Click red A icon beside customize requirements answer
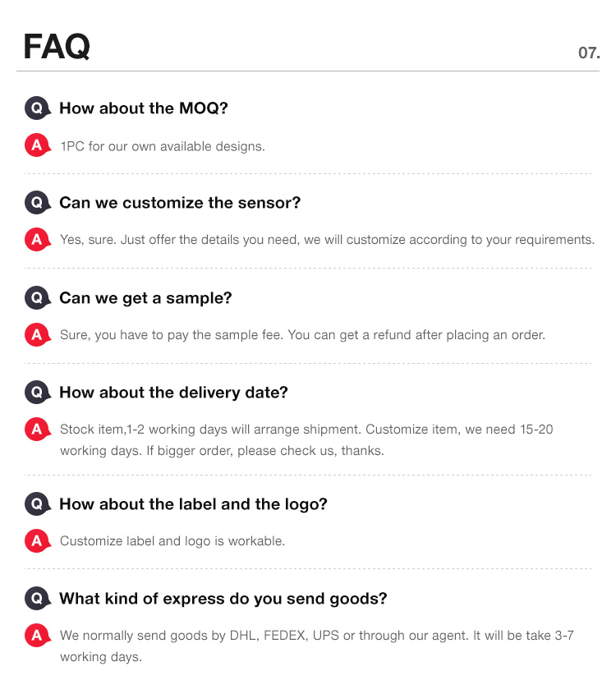This screenshot has height=694, width=616. (38, 240)
